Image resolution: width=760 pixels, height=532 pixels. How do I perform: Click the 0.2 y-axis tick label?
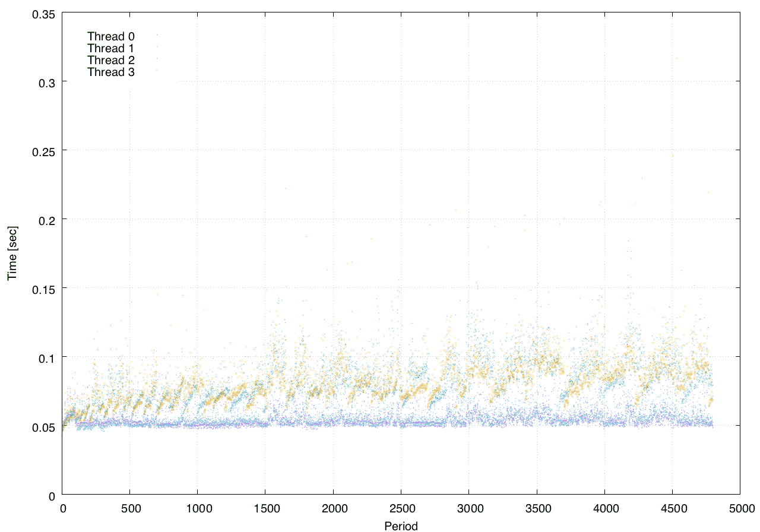point(48,220)
